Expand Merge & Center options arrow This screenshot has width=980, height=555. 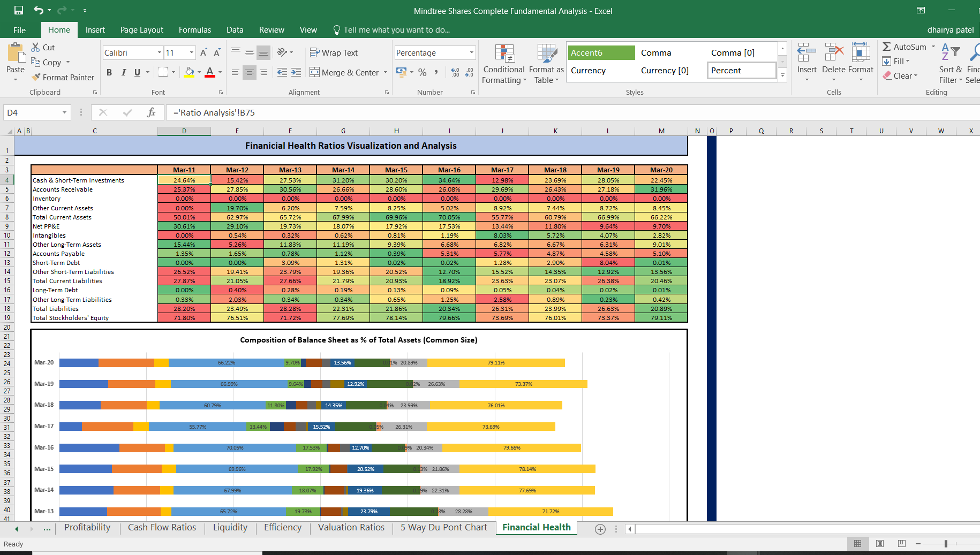pyautogui.click(x=386, y=72)
